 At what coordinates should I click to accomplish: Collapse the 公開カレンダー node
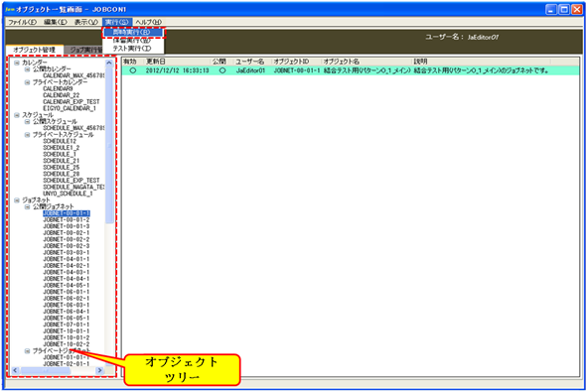click(27, 69)
